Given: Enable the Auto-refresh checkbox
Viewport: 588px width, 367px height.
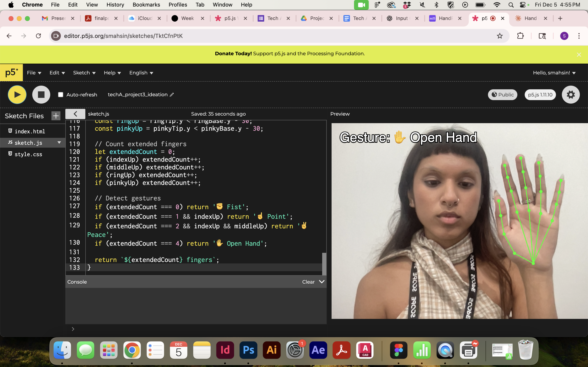Looking at the screenshot, I should tap(61, 95).
